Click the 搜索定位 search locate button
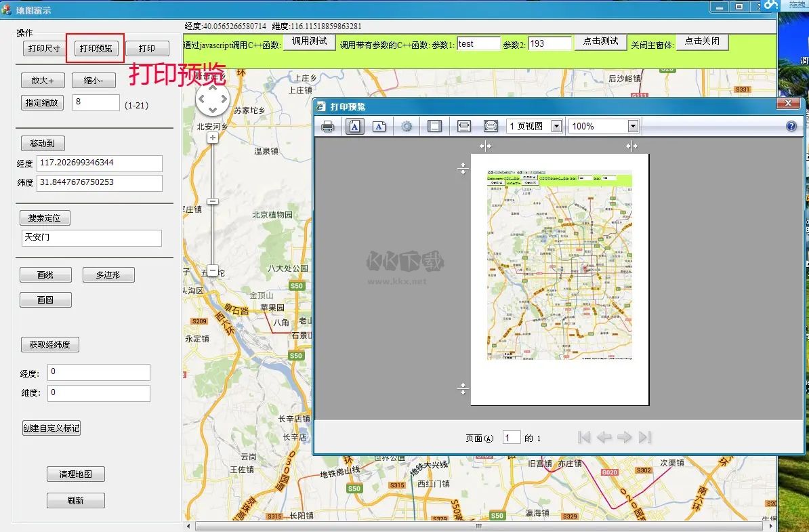The height and width of the screenshot is (532, 809). pyautogui.click(x=45, y=218)
